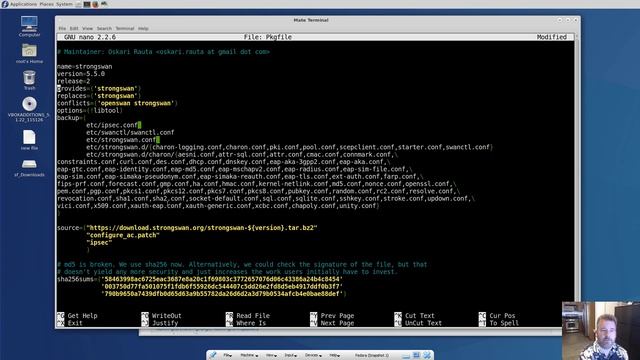640x360 pixels.
Task: Open terminal View menu
Action: coord(87,29)
